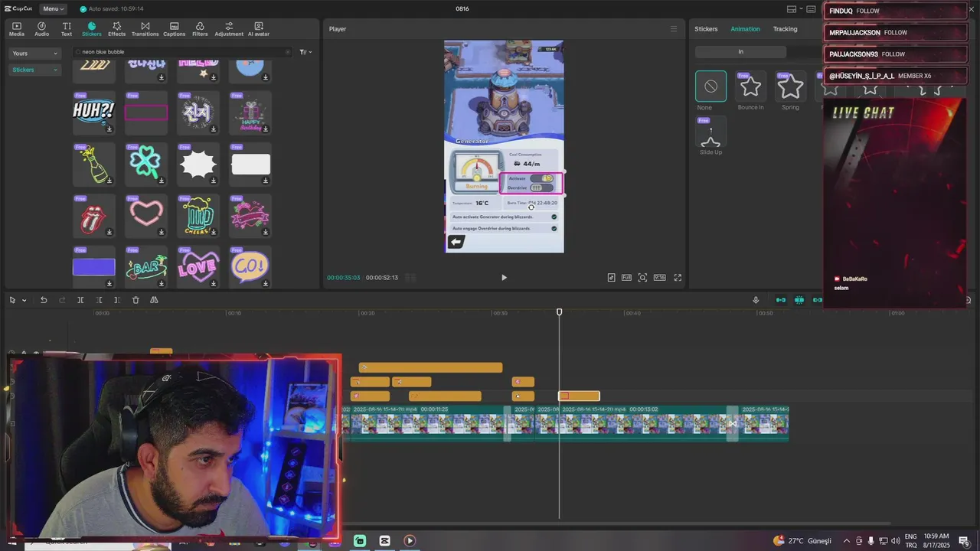This screenshot has height=551, width=980.
Task: Switch to the Effects panel
Action: point(116,29)
